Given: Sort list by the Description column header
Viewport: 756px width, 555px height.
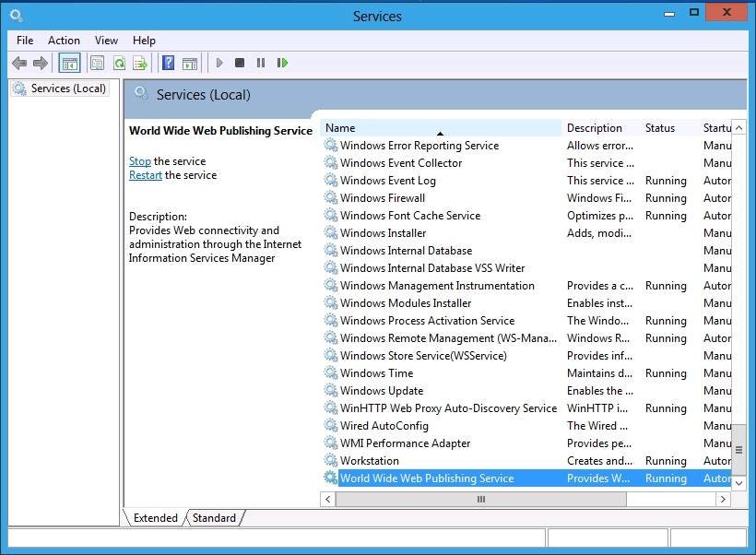Looking at the screenshot, I should click(601, 128).
